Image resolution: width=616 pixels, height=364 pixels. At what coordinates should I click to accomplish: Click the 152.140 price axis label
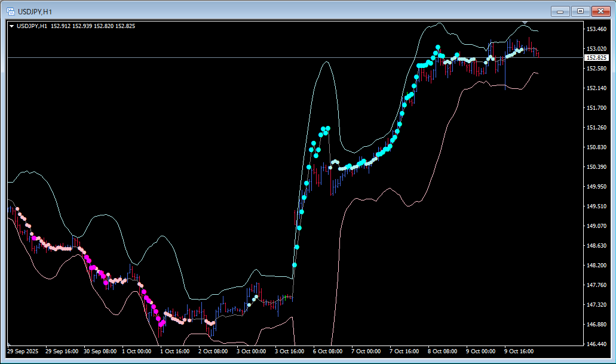[596, 88]
